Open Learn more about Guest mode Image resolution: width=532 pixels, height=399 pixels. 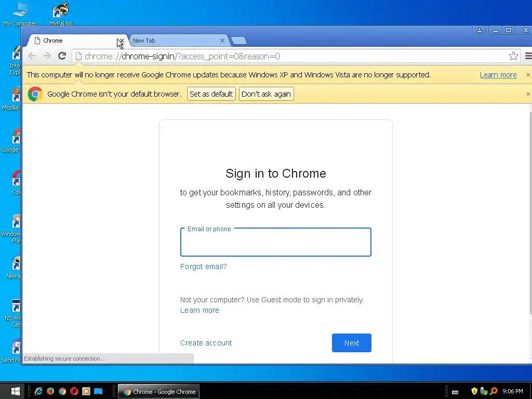(199, 310)
